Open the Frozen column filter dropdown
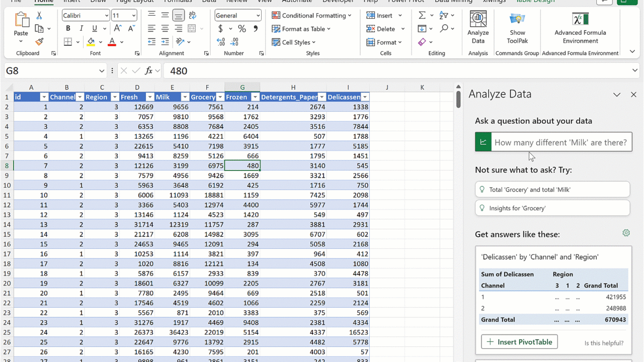 click(x=255, y=97)
